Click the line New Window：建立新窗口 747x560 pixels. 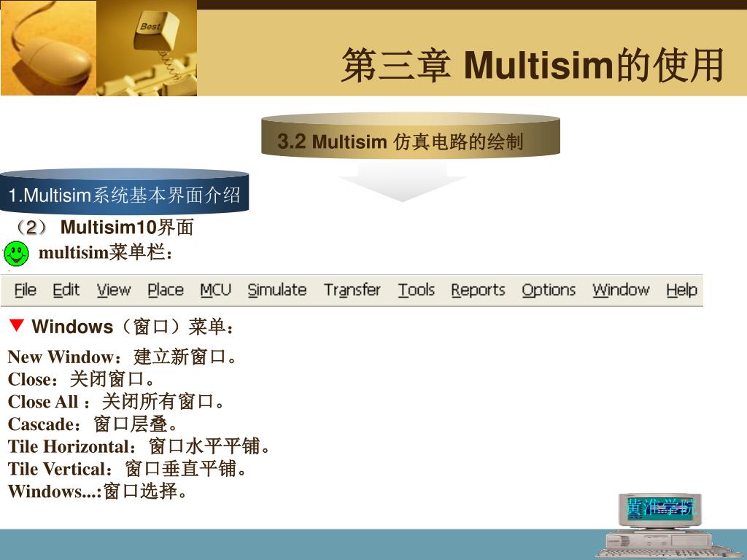[123, 357]
